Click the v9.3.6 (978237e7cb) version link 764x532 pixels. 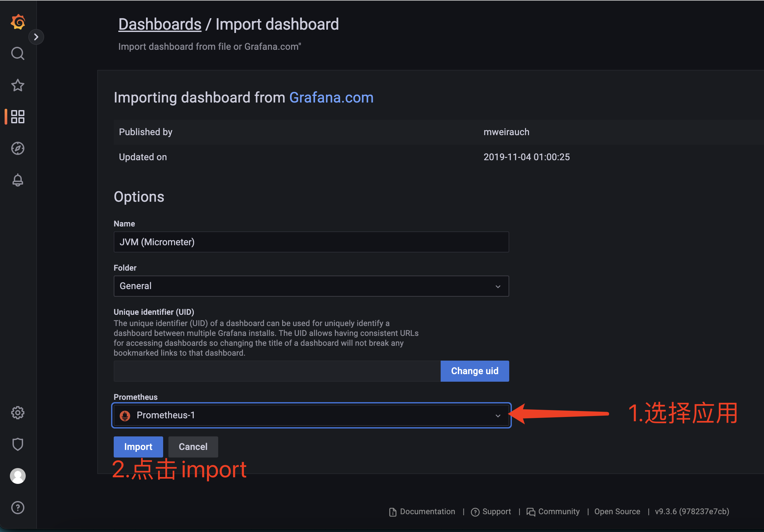[692, 512]
